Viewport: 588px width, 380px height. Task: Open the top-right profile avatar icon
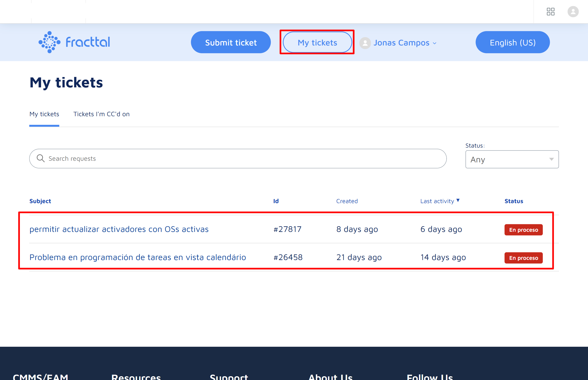pyautogui.click(x=573, y=12)
